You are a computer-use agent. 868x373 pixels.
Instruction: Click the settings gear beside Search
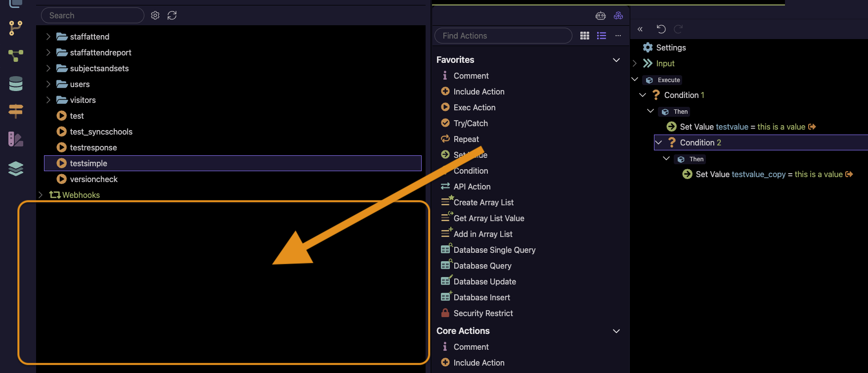155,15
